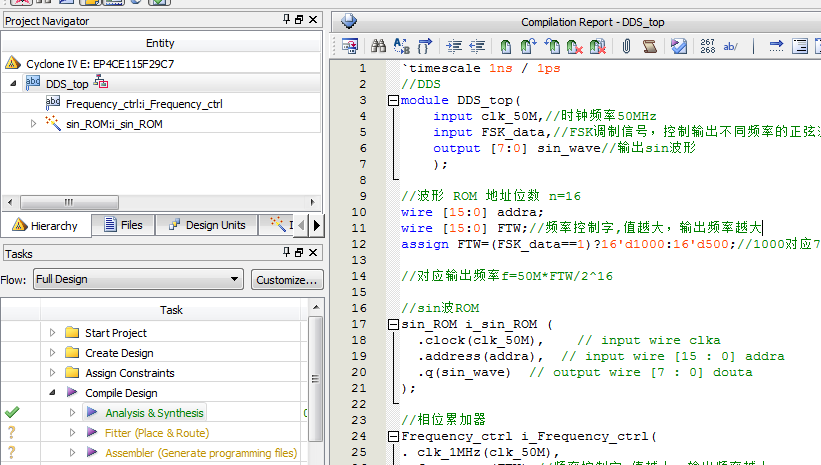Screen dimensions: 821x465
Task: Collapse the Frequency_ctrl instance code fold
Action: (x=393, y=436)
